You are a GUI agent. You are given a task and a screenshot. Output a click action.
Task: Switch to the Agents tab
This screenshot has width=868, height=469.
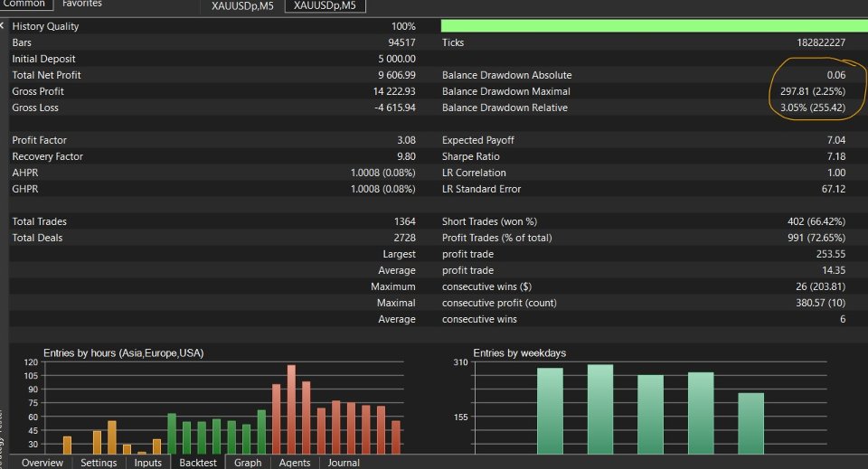(295, 463)
